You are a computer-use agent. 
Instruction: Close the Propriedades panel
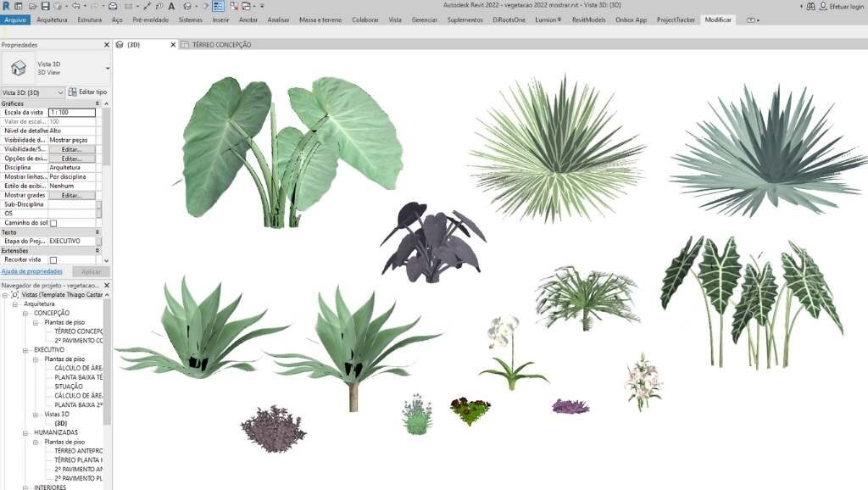[107, 44]
